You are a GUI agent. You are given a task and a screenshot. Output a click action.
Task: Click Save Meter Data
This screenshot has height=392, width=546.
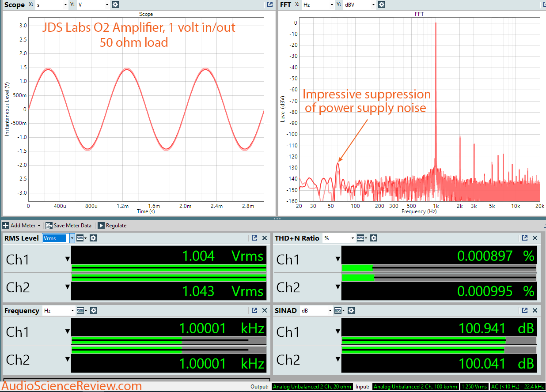68,226
